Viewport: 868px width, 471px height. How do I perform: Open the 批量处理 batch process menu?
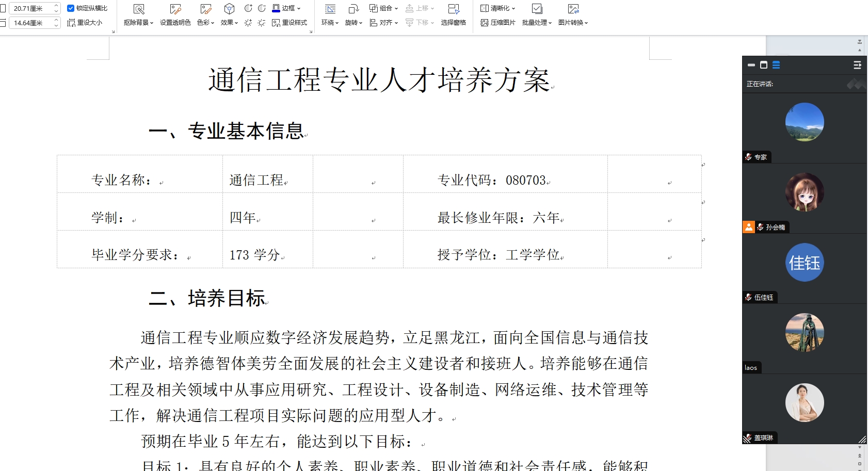point(537,23)
